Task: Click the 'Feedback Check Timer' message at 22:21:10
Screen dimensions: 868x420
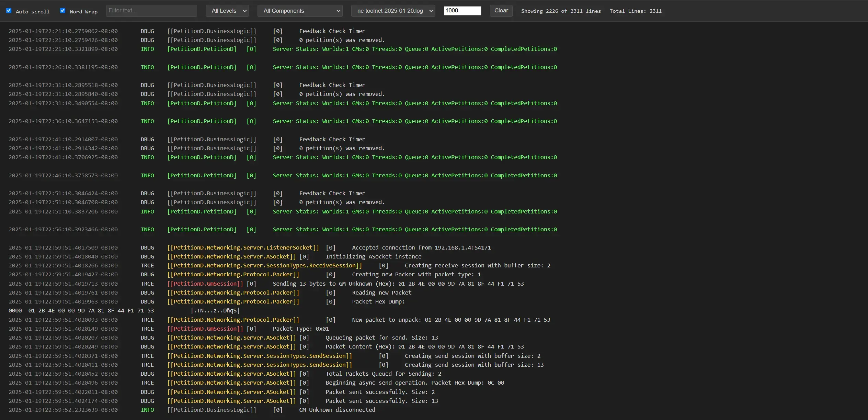Action: pos(332,31)
